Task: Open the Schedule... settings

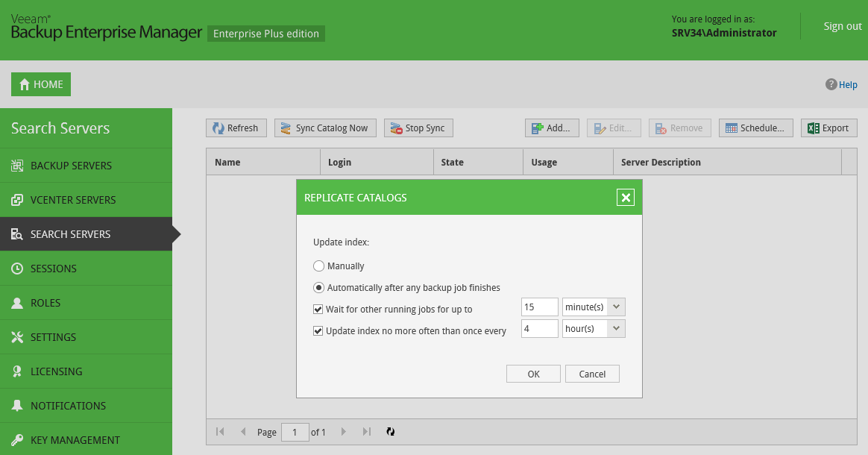Action: coord(756,128)
